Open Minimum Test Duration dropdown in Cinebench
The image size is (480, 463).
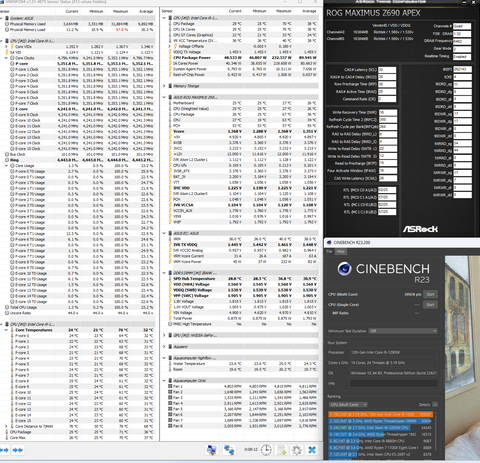click(403, 331)
